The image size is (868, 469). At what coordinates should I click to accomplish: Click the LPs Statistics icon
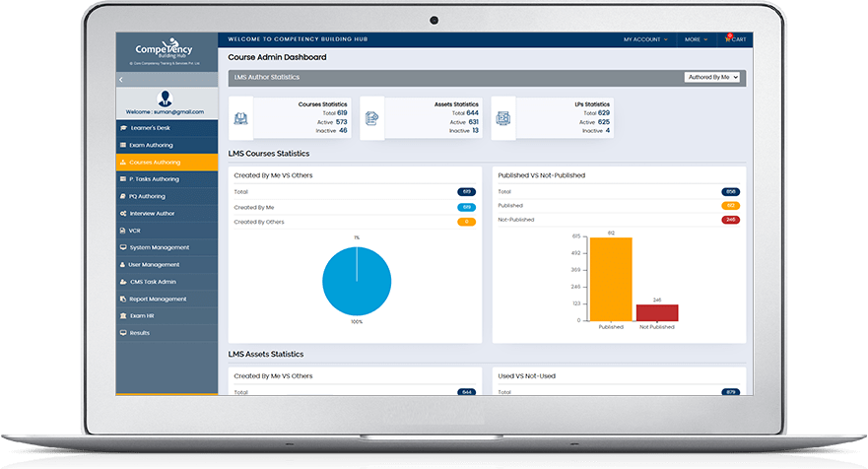click(x=503, y=118)
